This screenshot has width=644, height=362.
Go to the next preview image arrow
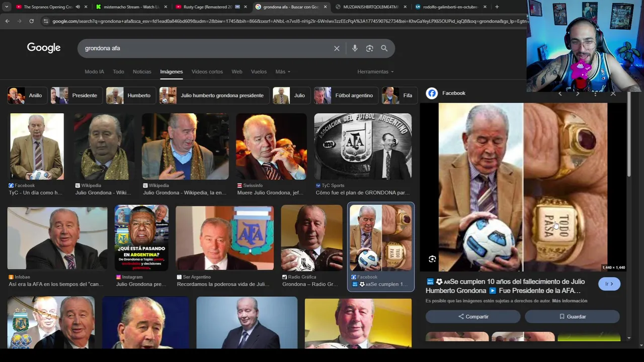(578, 94)
